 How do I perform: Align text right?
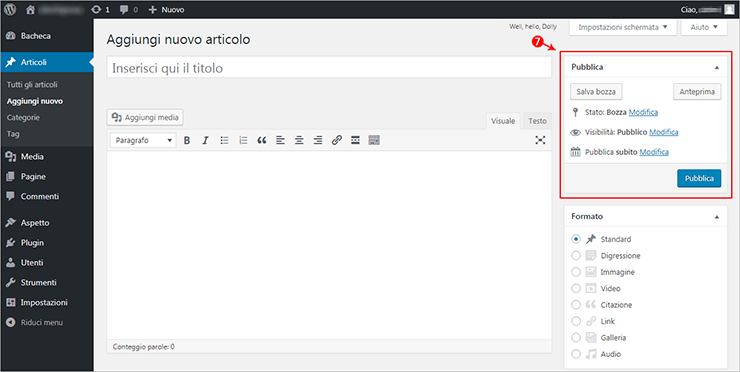click(x=318, y=140)
